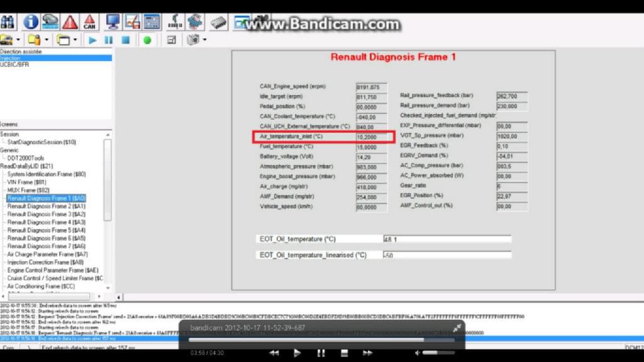This screenshot has height=362, width=644.
Task: Click the blue play button in toolbar
Action: pyautogui.click(x=92, y=40)
